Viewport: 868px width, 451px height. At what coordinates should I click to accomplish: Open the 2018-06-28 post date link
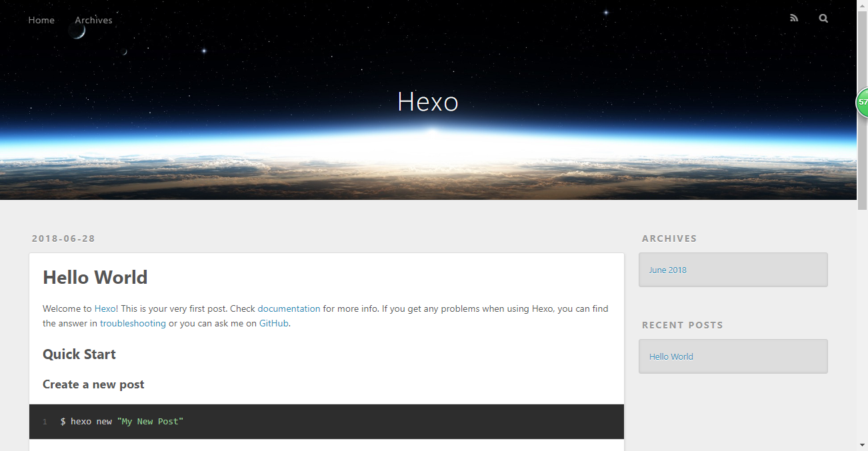63,238
